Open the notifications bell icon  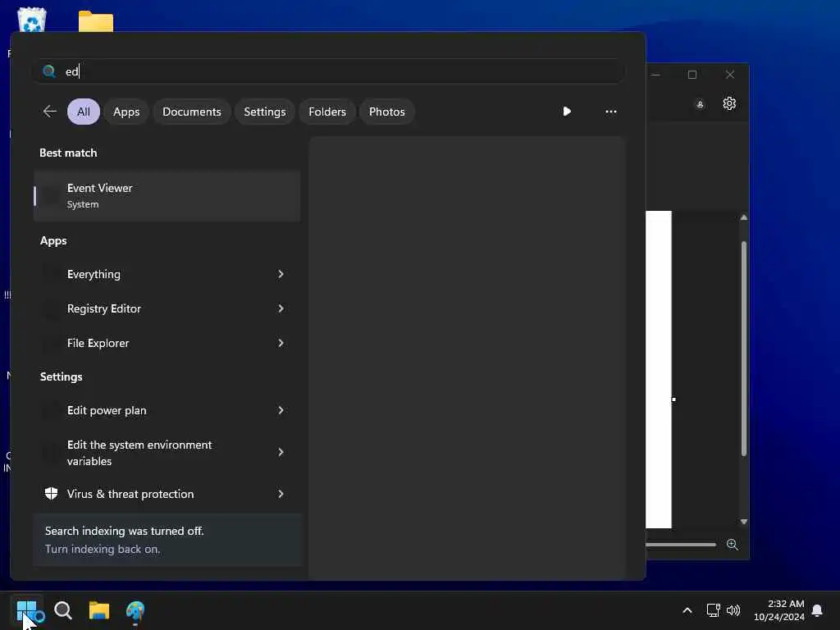tap(817, 610)
